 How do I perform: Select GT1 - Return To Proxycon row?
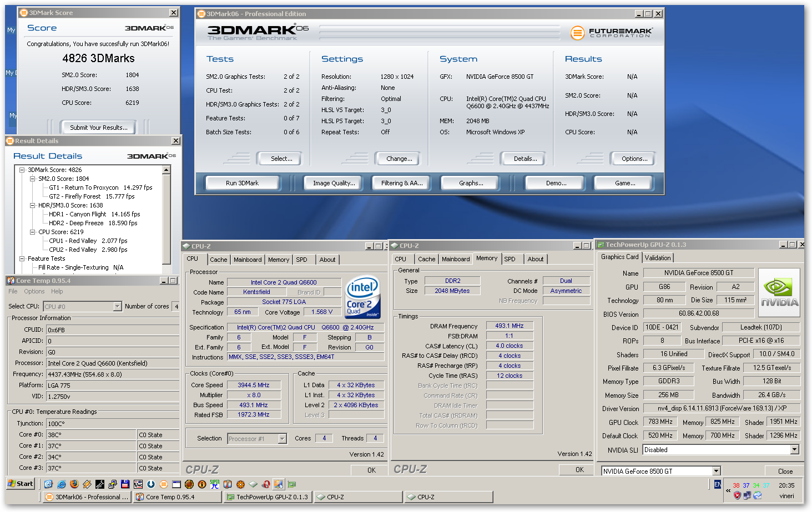(x=100, y=187)
